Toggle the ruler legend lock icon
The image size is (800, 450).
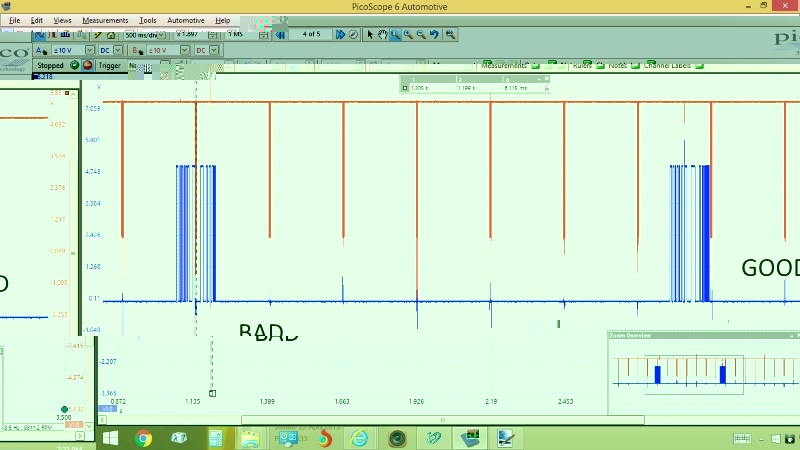point(546,88)
